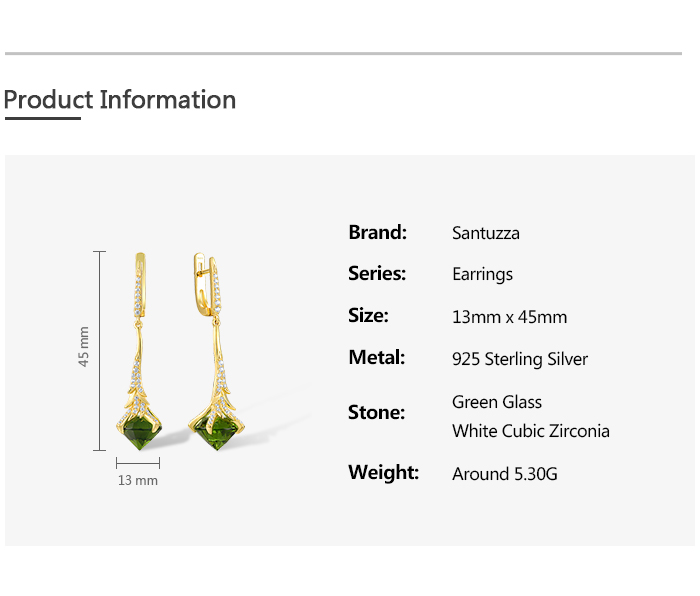Click the 925 Sterling Silver text
The height and width of the screenshot is (596, 700).
pos(520,359)
